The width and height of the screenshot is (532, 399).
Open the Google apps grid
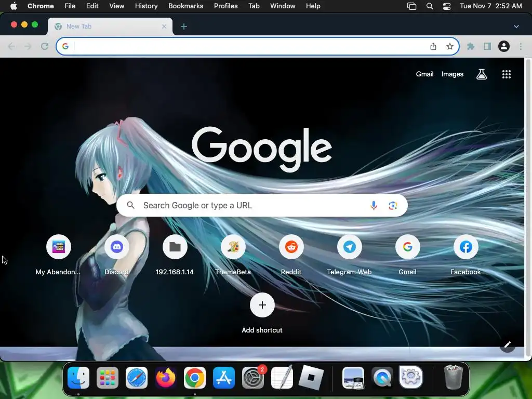pos(507,74)
